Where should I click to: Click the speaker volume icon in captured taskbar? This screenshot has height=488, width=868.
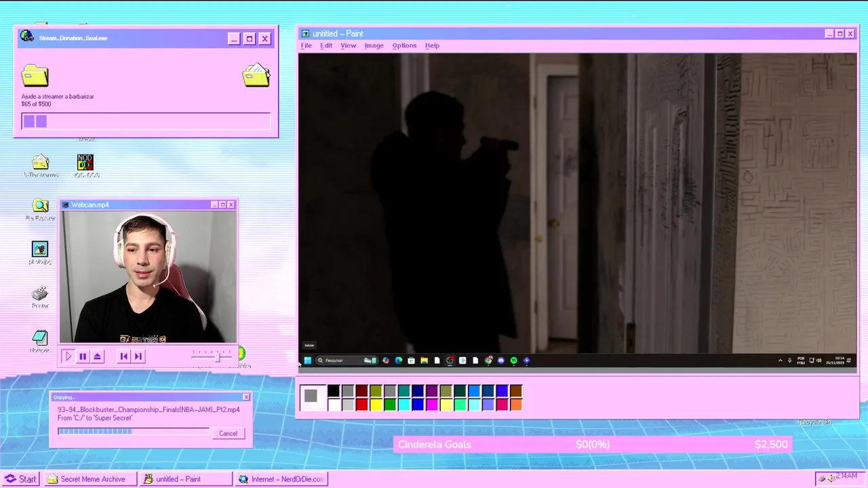819,361
